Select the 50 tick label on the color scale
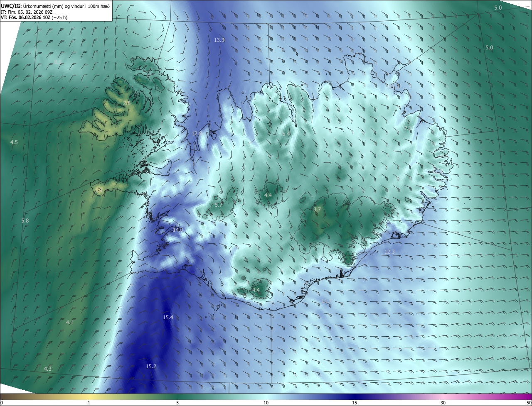The width and height of the screenshot is (532, 406). click(529, 403)
